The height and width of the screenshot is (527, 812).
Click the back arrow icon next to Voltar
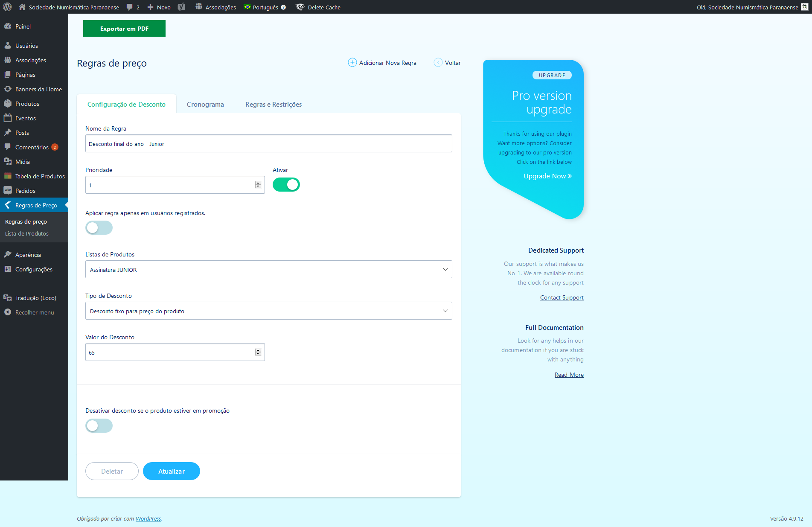click(x=438, y=62)
